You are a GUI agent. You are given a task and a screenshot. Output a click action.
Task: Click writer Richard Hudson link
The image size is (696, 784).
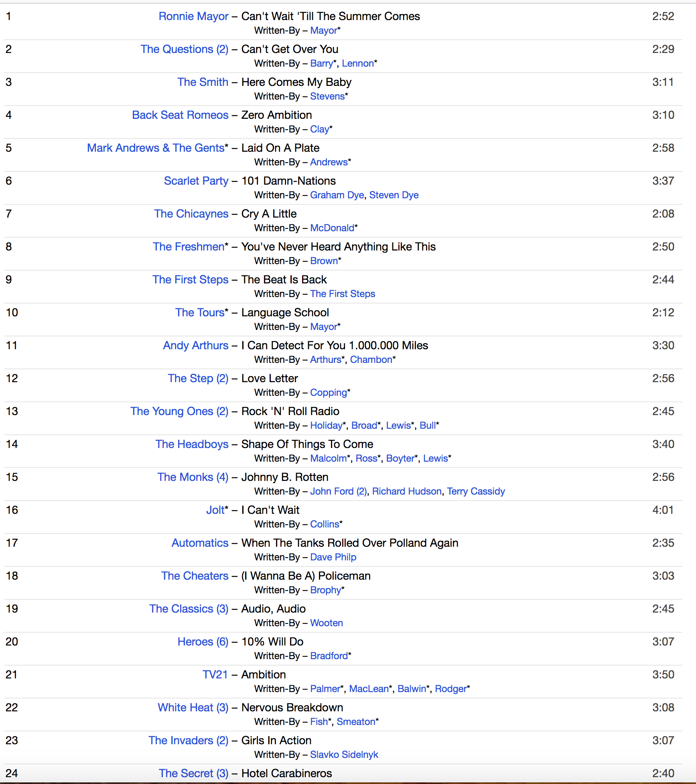406,491
